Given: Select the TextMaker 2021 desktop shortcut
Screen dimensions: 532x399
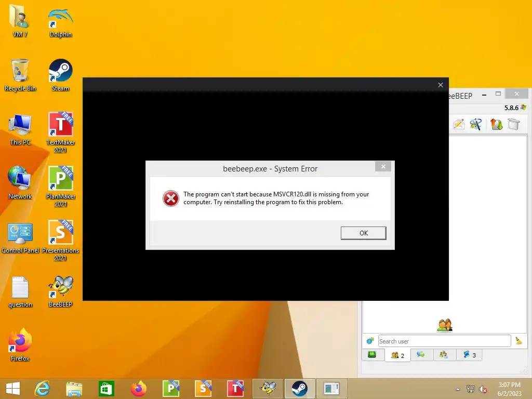Looking at the screenshot, I should [60, 132].
